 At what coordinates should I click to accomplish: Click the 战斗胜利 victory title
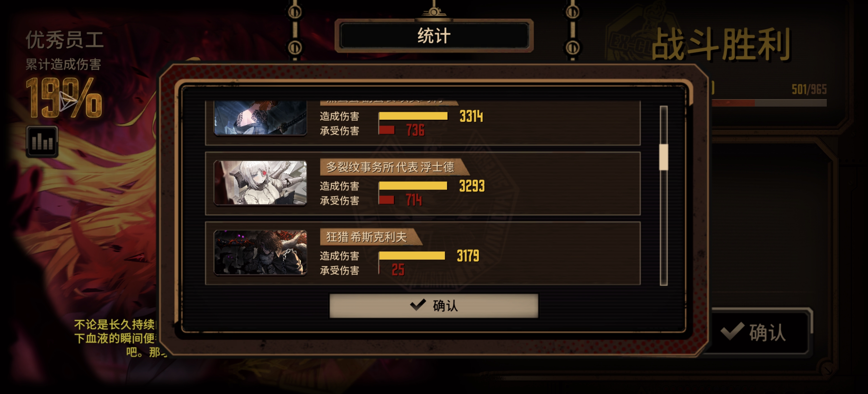(721, 44)
